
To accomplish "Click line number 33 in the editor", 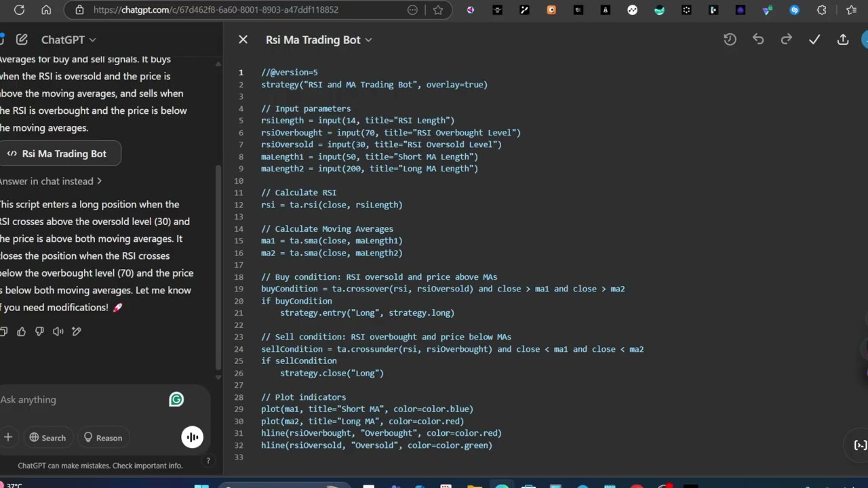I will point(239,457).
